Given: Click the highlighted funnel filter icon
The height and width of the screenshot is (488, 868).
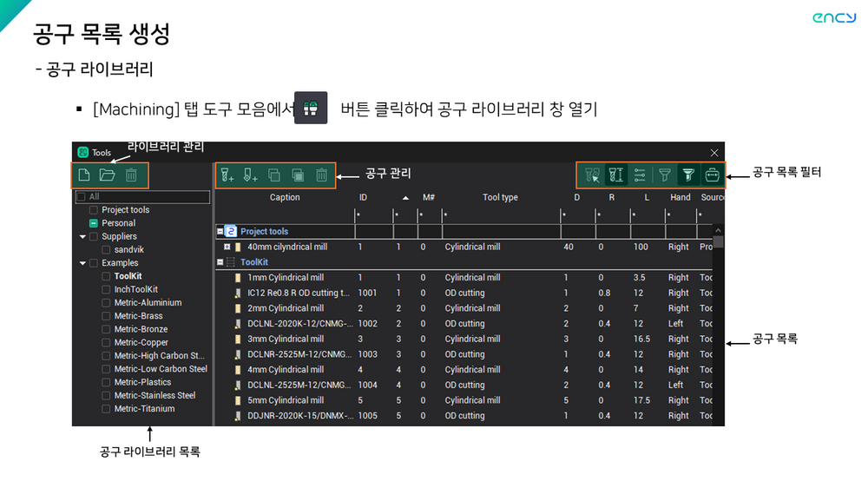Looking at the screenshot, I should click(687, 175).
